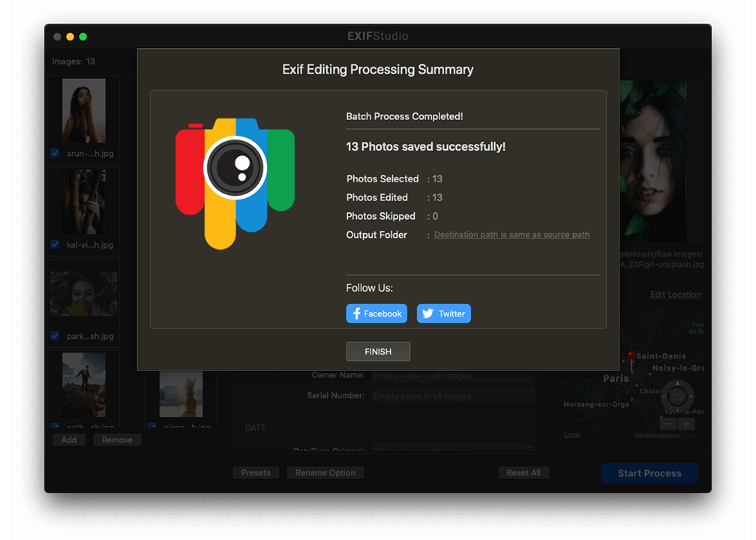Screen dimensions: 756x540
Task: Click the 'Images: 13' counter text
Action: tap(73, 61)
